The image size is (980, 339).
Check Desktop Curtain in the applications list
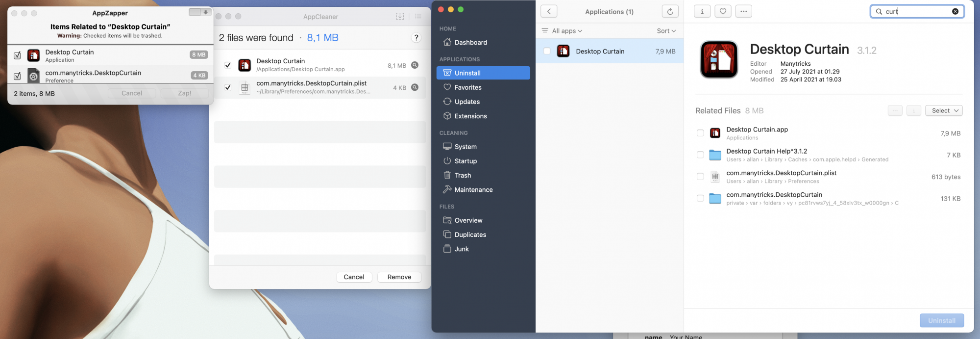547,51
